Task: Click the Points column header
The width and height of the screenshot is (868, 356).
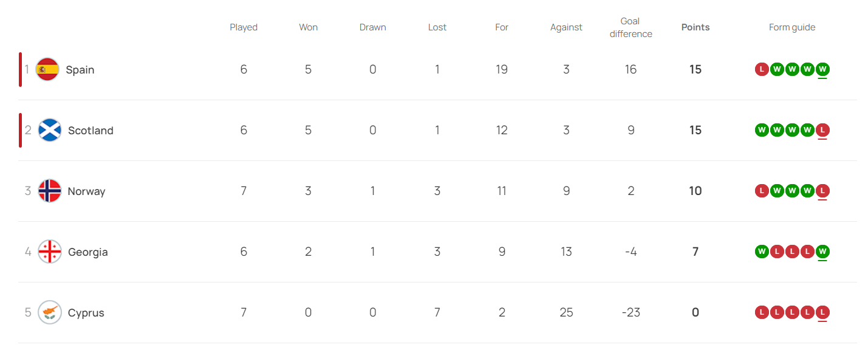Action: (695, 27)
